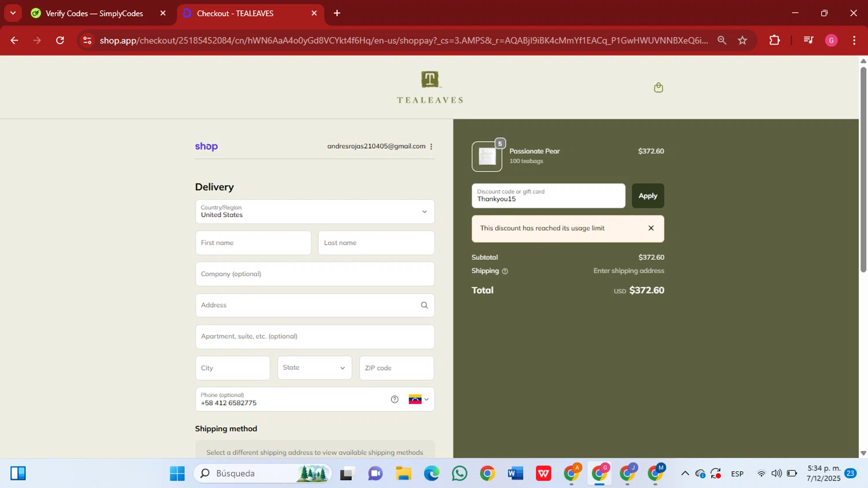This screenshot has height=488, width=868.
Task: Switch to Verify Codes — SimplyCodes tab
Action: pos(94,13)
